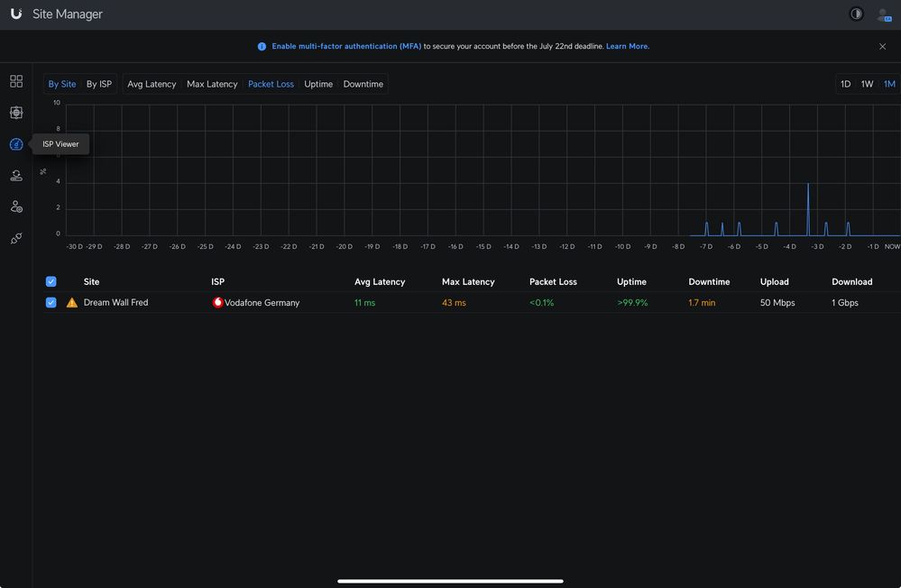Open the ISP Viewer gauge icon

tap(16, 144)
